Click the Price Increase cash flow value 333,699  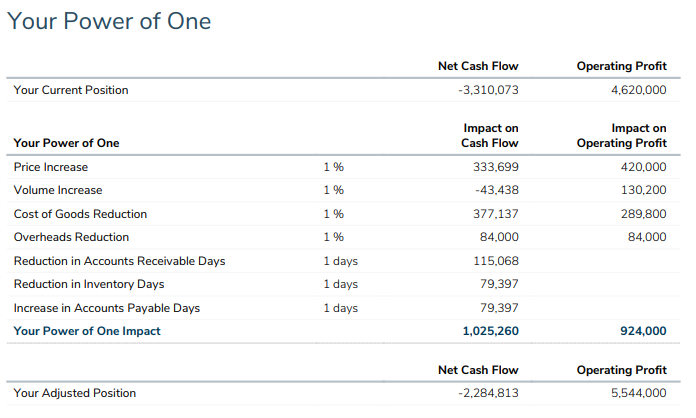click(x=496, y=167)
